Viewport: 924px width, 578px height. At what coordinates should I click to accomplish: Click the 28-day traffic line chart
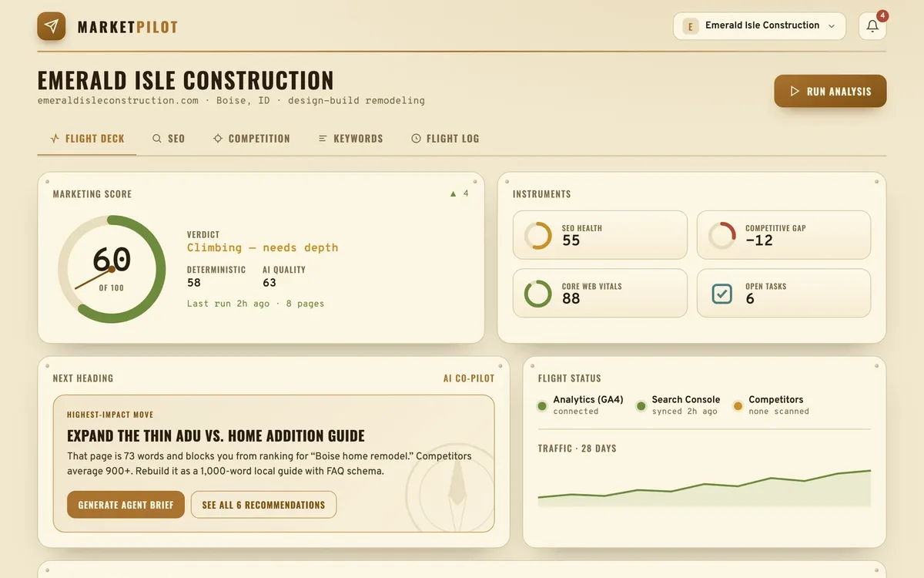tap(704, 488)
